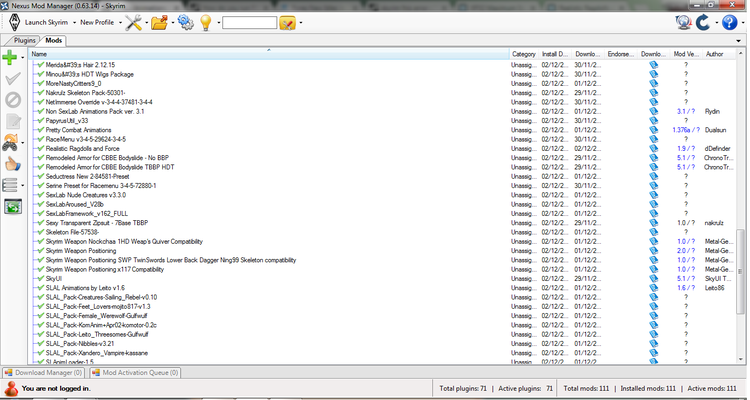Open dropdown arrow next to yellow tools button

click(300, 22)
